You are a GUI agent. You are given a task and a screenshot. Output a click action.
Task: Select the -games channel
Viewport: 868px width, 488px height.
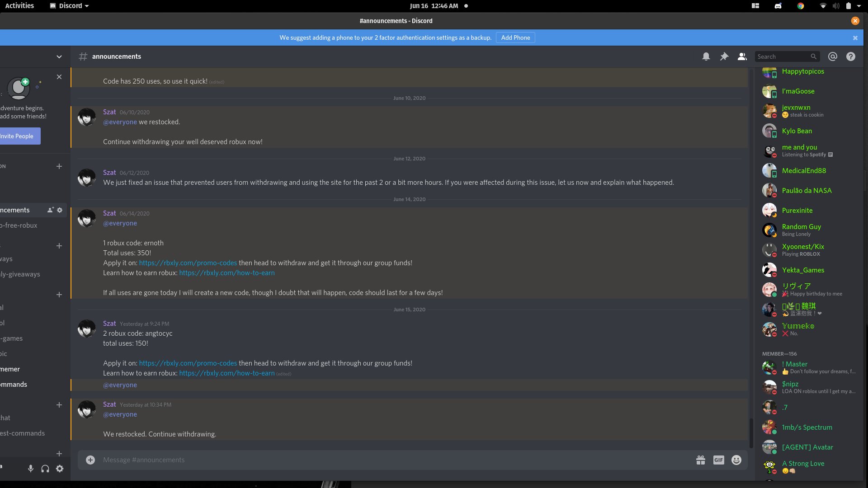pyautogui.click(x=33, y=338)
